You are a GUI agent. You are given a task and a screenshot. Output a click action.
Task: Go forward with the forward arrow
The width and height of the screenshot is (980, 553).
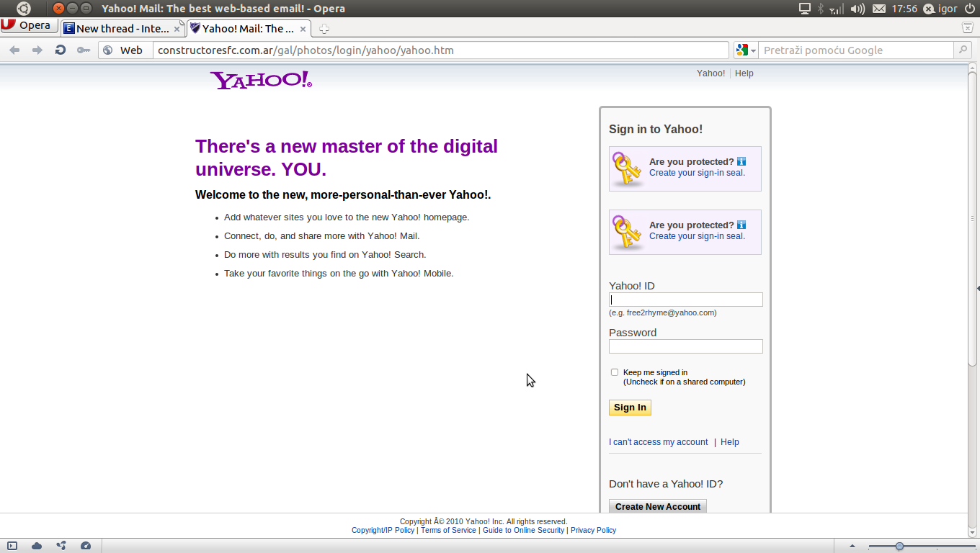(37, 50)
